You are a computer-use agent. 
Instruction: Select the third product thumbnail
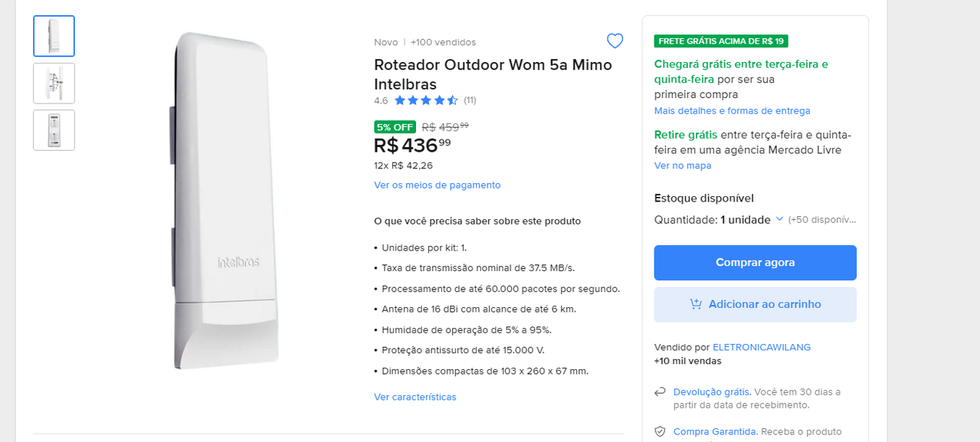[54, 130]
